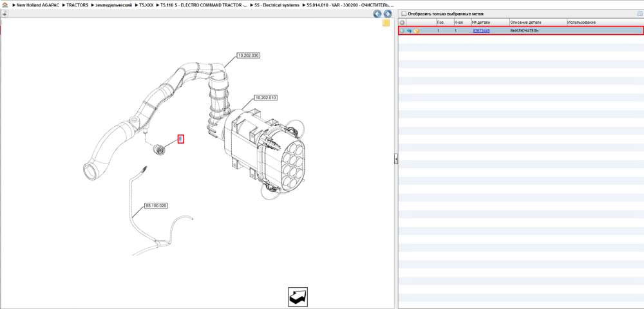This screenshot has width=644, height=309.
Task: Click the round icon in table header
Action: point(402,22)
